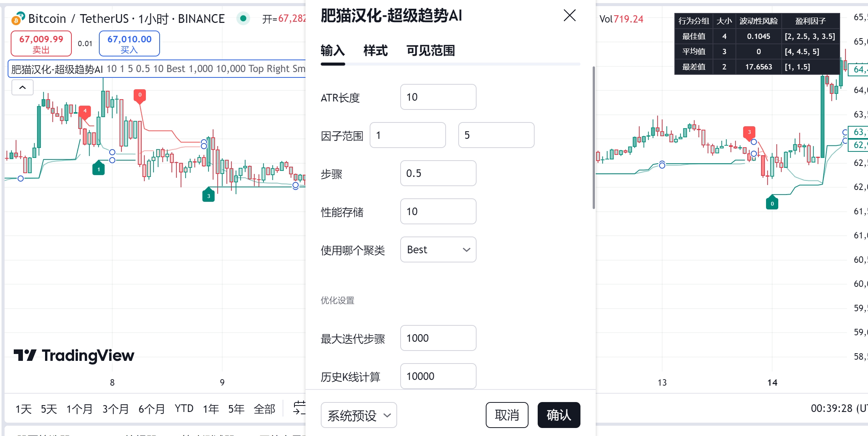Click the green market status indicator
868x436 pixels.
coord(243,18)
